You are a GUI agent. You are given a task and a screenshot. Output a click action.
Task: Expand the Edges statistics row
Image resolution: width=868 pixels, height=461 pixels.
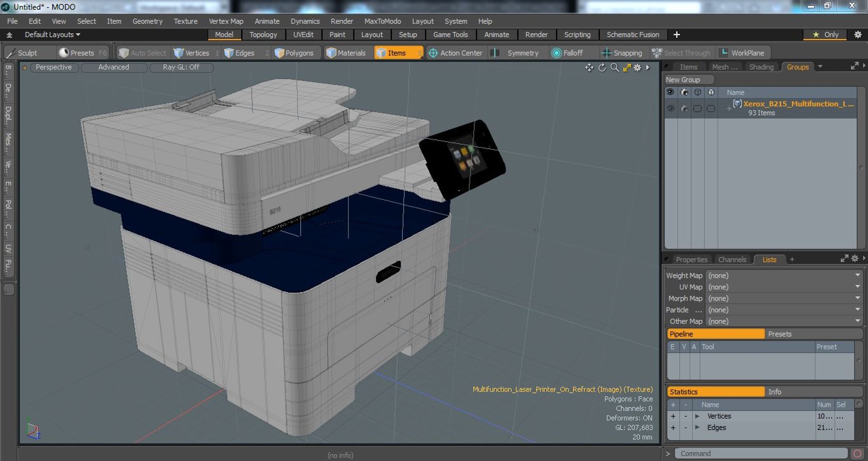697,427
